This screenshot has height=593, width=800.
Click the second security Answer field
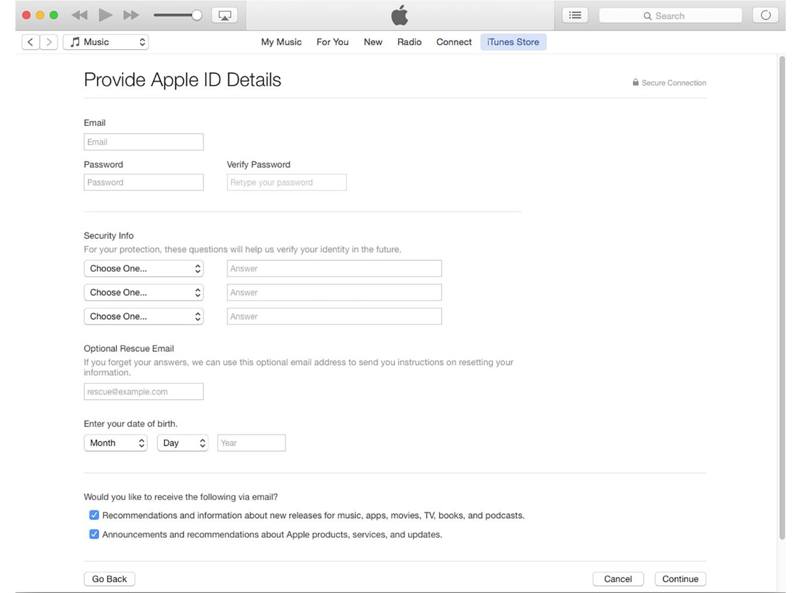click(x=334, y=292)
